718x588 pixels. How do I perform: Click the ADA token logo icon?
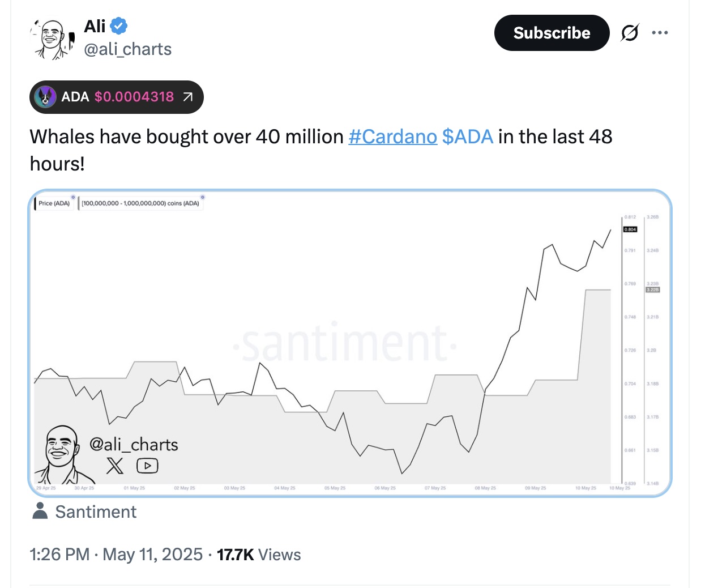click(45, 97)
